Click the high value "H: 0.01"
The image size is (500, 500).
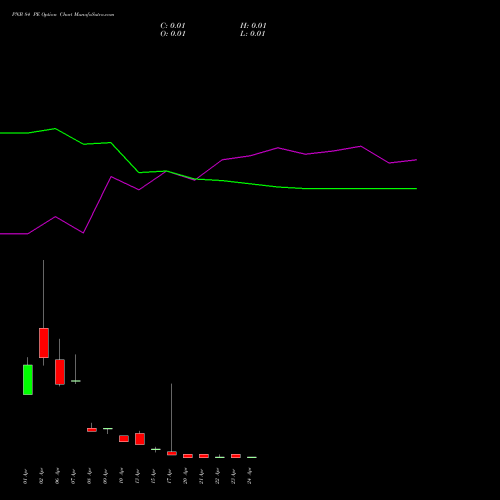tap(253, 26)
